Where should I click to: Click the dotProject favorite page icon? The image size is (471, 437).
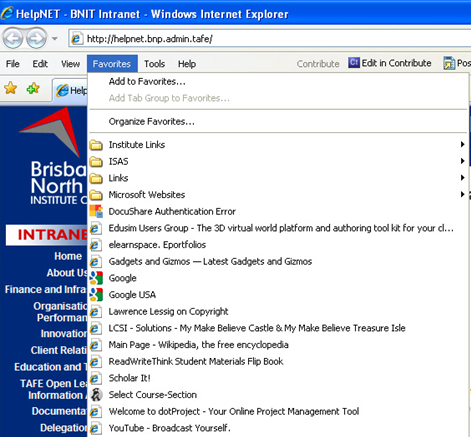(x=95, y=412)
